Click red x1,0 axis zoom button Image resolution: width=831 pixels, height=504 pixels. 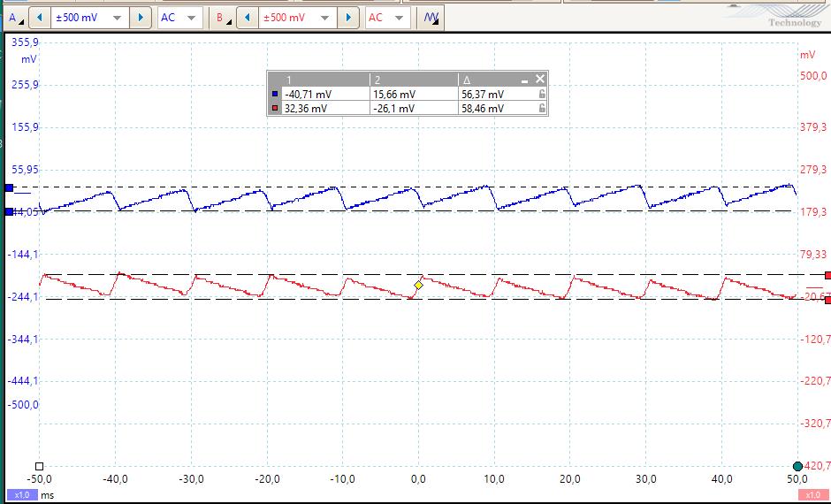(812, 495)
